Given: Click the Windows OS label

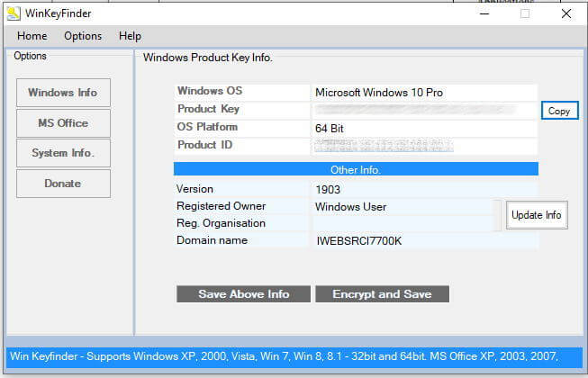Looking at the screenshot, I should click(210, 91).
